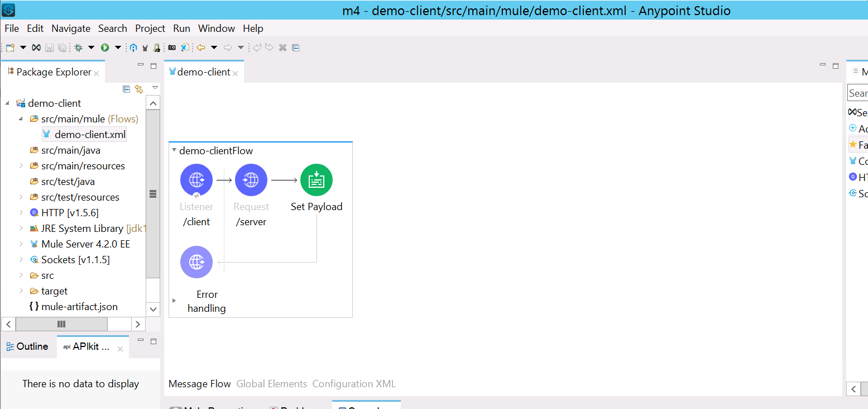Expand the HTTP [v1.5.6] library

coord(21,213)
